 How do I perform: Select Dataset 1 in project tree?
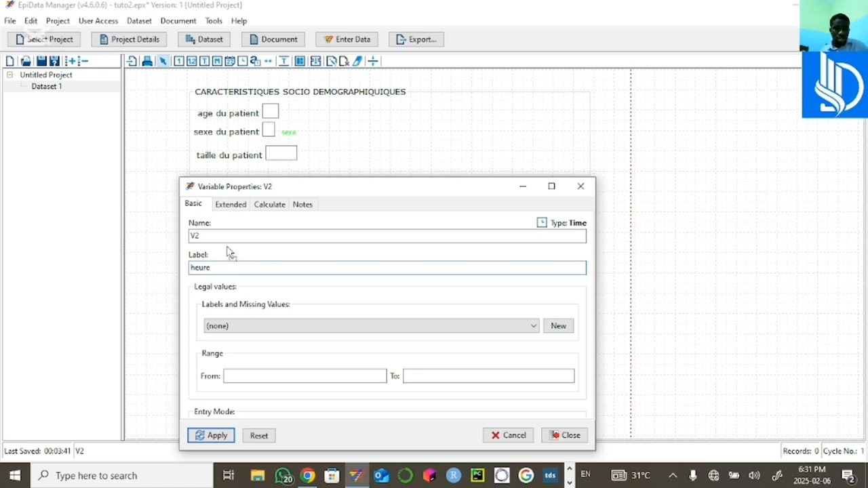click(x=46, y=86)
